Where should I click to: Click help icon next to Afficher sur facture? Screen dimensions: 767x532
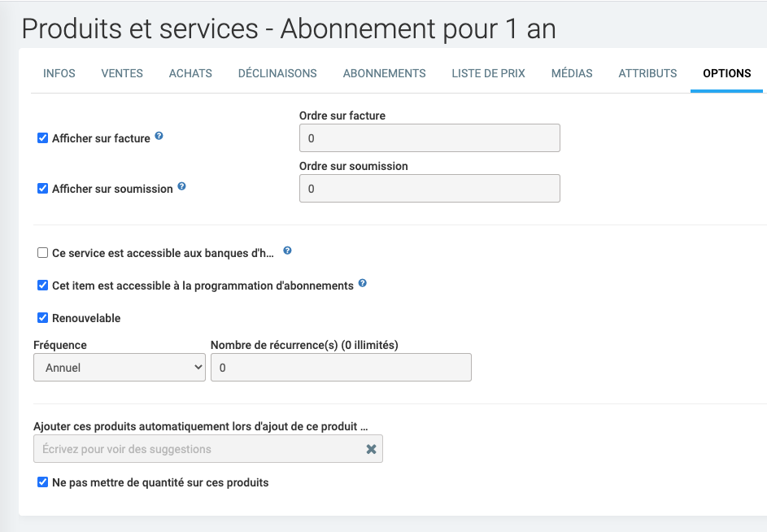159,137
